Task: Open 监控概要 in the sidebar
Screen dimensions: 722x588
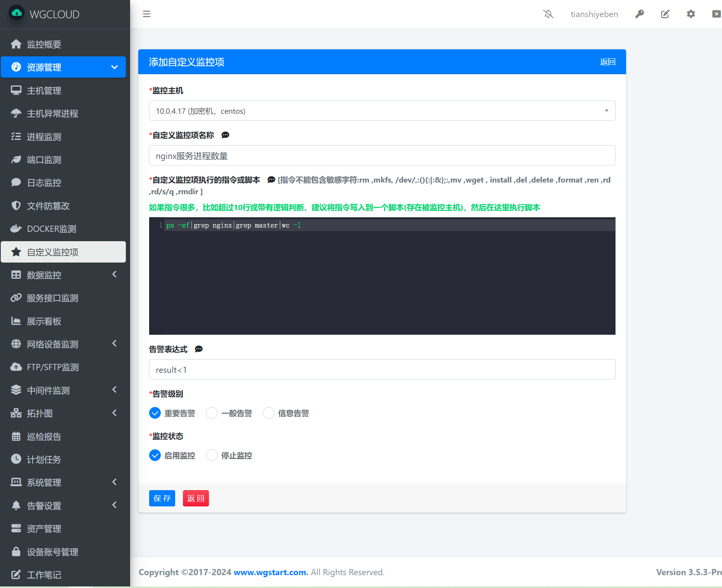Action: tap(63, 44)
